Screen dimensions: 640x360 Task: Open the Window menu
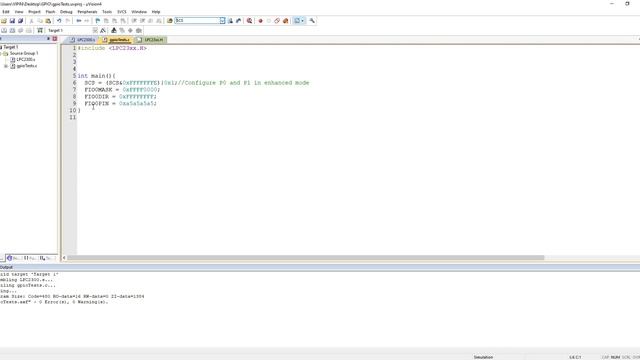click(139, 12)
